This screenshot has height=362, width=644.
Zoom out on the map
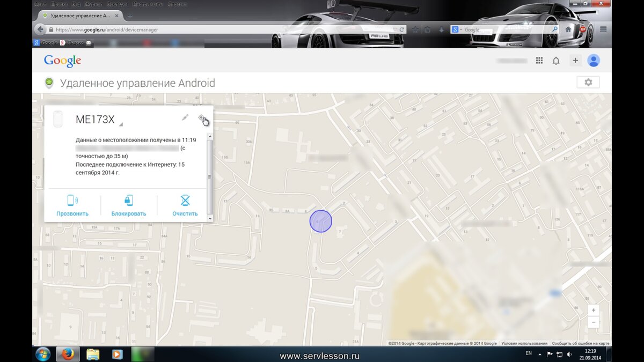(x=593, y=322)
